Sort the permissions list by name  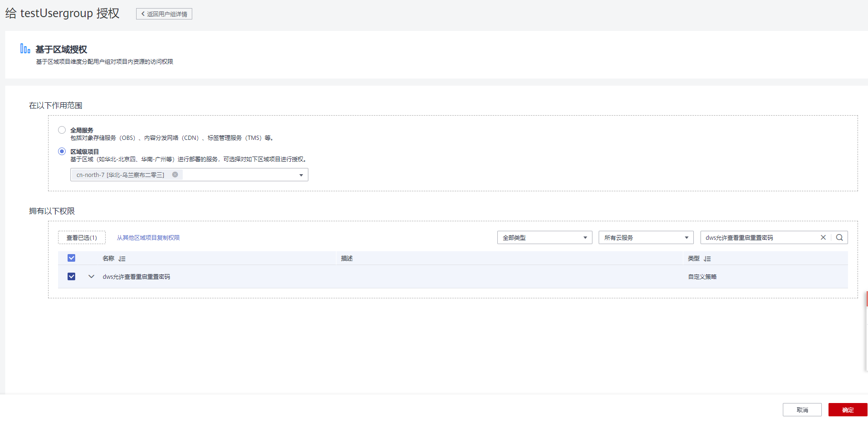[122, 259]
